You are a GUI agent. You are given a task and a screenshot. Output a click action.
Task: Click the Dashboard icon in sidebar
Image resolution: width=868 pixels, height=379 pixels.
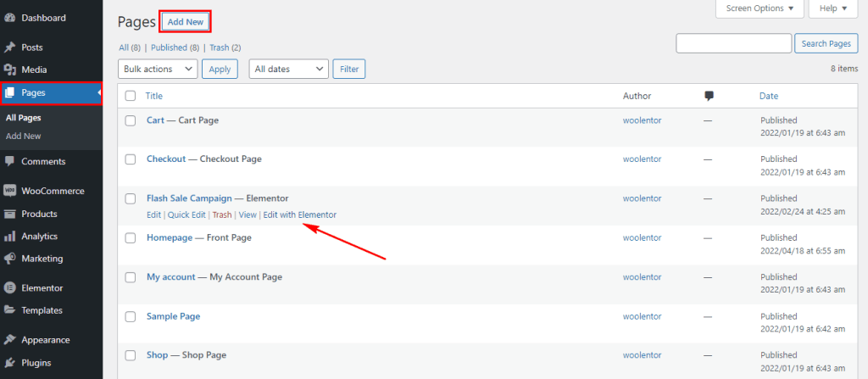[10, 18]
